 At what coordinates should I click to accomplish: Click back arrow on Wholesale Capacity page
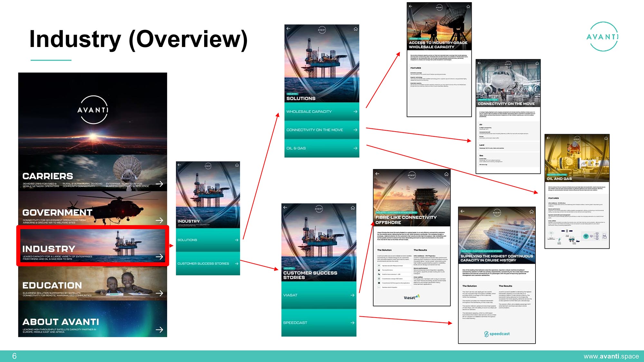(x=410, y=6)
